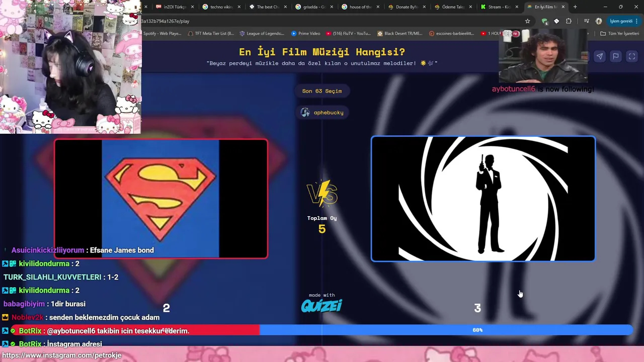Open the green shield extension icon
Viewport: 644px width, 362px height.
tap(544, 21)
